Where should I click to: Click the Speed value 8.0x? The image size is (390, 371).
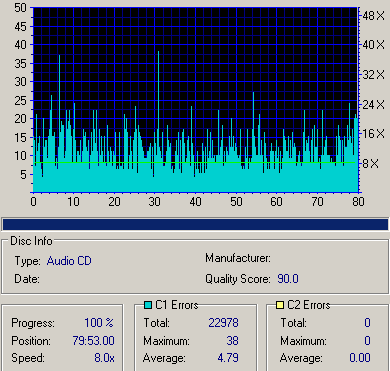pyautogui.click(x=104, y=358)
